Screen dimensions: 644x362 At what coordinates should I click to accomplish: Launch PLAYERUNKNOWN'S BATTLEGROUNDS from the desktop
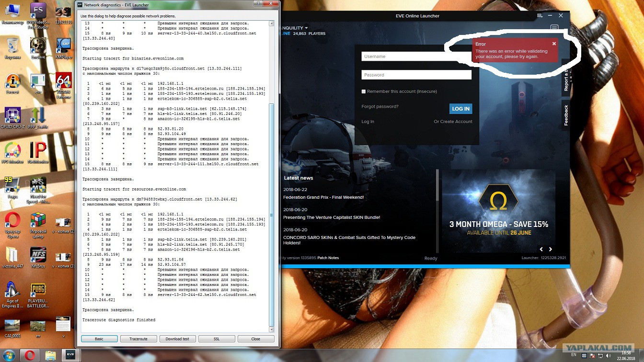tap(38, 295)
